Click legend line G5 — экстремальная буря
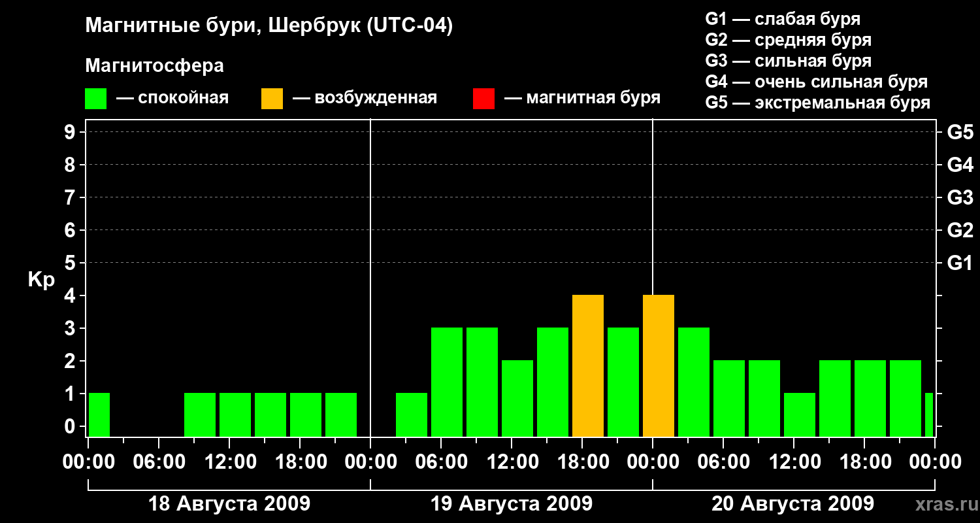The width and height of the screenshot is (980, 523). pos(817,103)
